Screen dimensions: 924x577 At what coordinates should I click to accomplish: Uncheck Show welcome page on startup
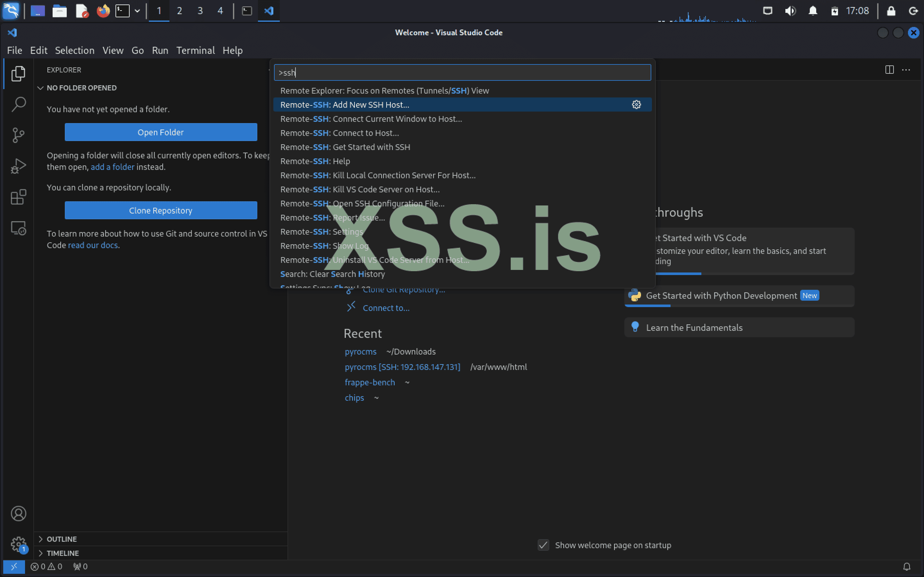pos(543,545)
